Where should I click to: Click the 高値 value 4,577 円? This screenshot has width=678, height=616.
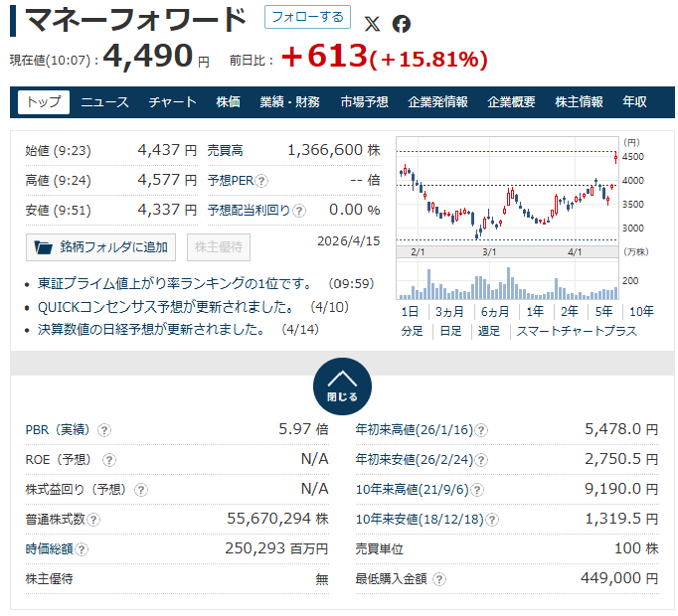[x=167, y=180]
